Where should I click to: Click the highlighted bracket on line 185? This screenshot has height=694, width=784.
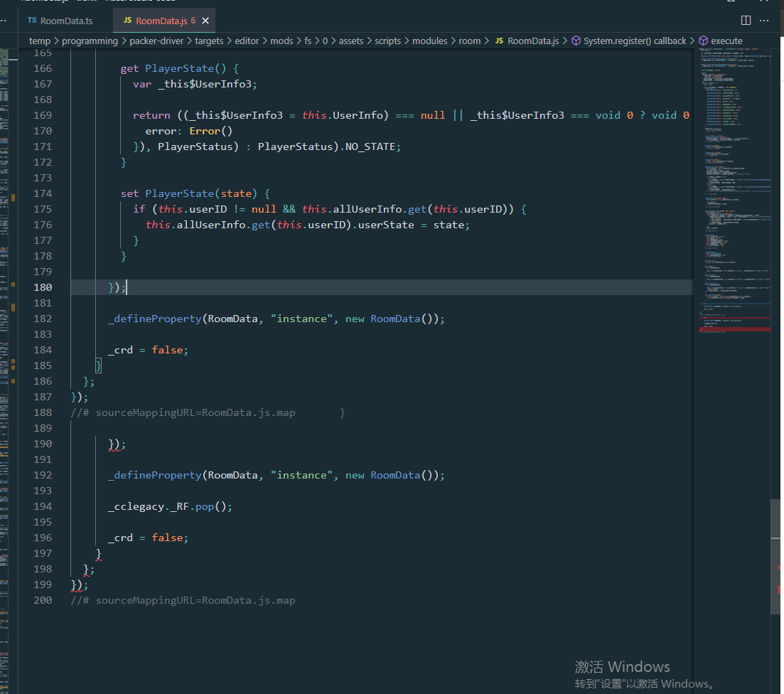[x=99, y=365]
